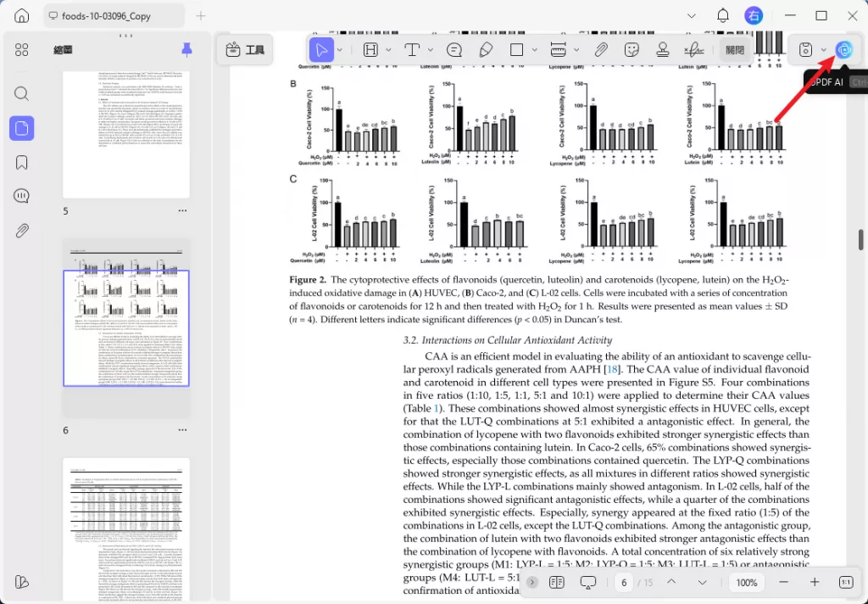Open a new tab with plus icon

coord(200,16)
